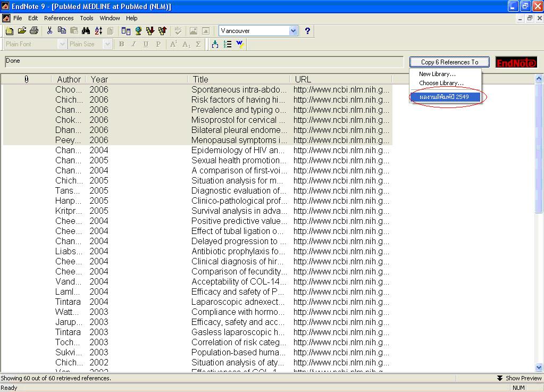
Task: Select the 'Risk factors of having hi...' reference
Action: (x=198, y=99)
